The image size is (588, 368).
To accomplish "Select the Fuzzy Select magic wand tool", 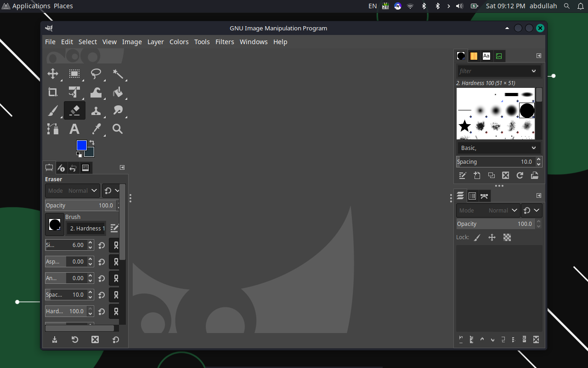I will point(118,74).
